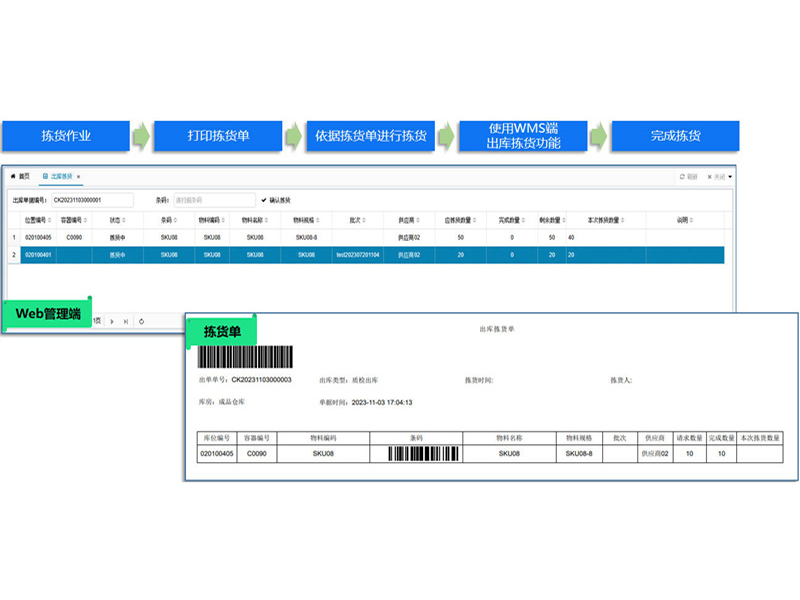Viewport: 800px width, 600px height.
Task: Click the 首页 home icon tab
Action: [x=19, y=176]
